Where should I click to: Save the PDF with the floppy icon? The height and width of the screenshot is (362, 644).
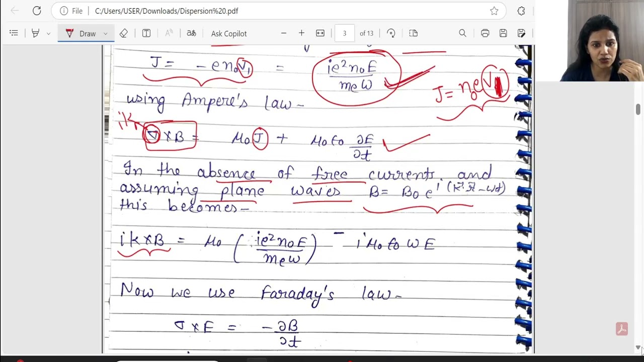click(x=503, y=33)
